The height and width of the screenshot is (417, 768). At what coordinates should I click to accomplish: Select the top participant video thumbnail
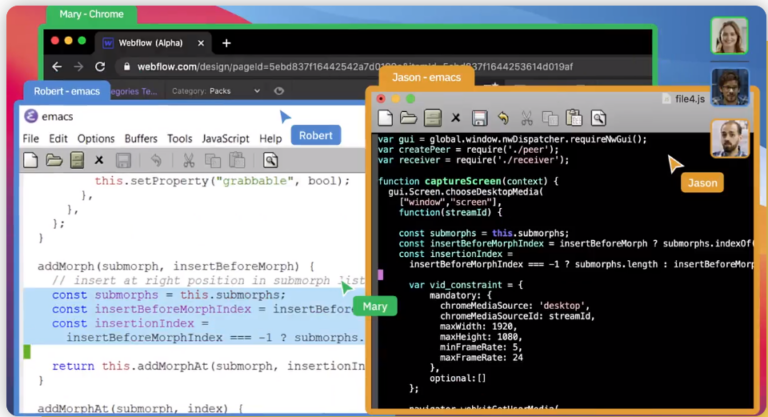[x=729, y=36]
